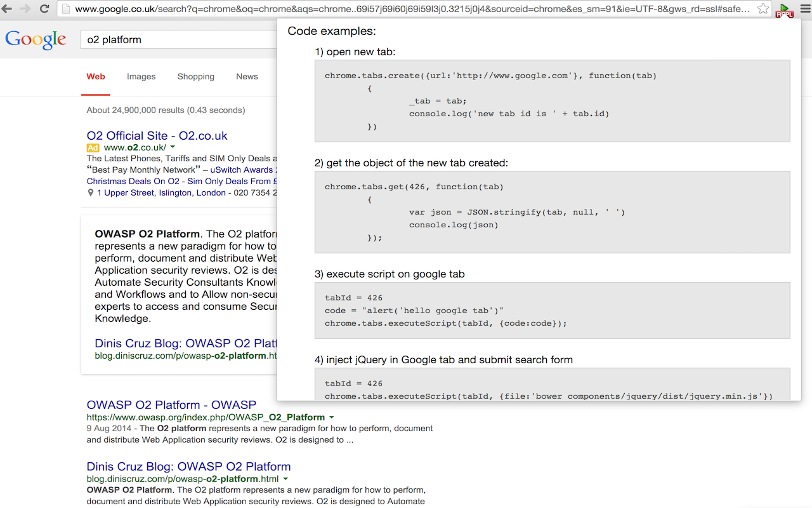
Task: Click the code = "alert('hello google tab')" line
Action: [x=414, y=311]
